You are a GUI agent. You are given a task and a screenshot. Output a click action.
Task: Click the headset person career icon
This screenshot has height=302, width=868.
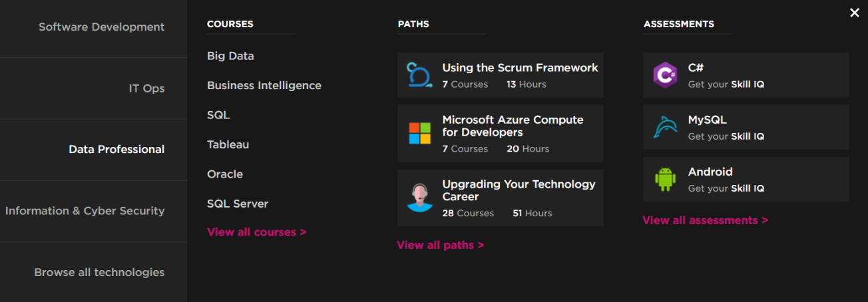[419, 198]
